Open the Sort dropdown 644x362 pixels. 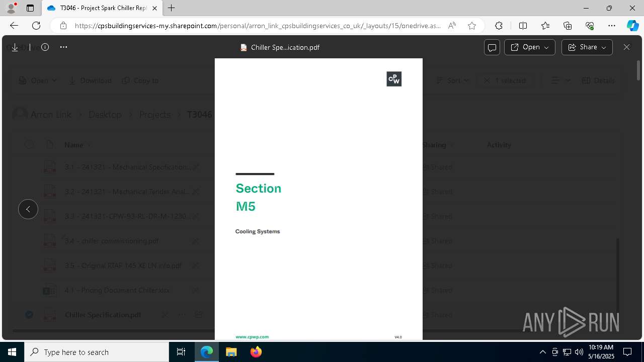point(452,80)
